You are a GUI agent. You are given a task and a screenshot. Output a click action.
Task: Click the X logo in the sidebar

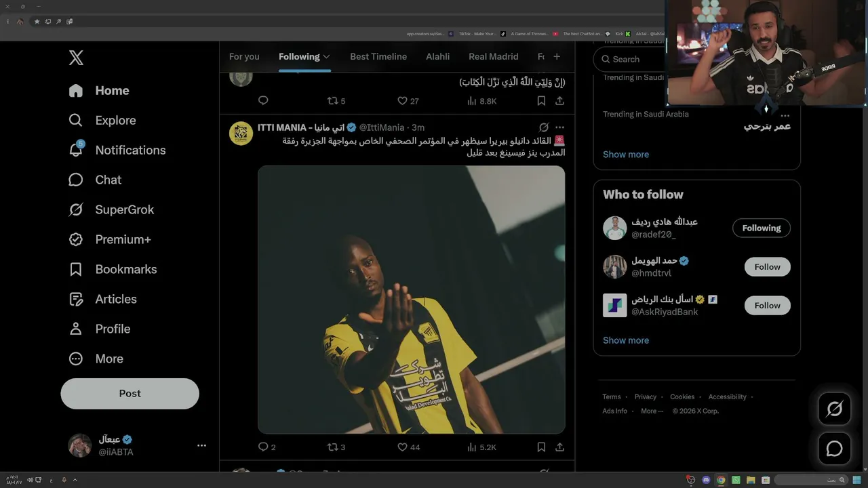point(76,58)
